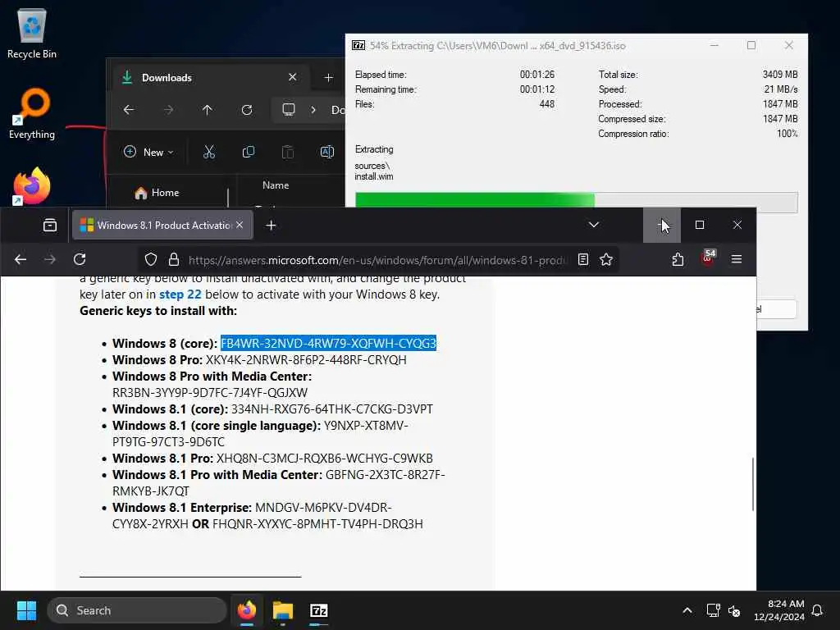Open the Everything search desktop shortcut
Image resolution: width=840 pixels, height=630 pixels.
[32, 113]
